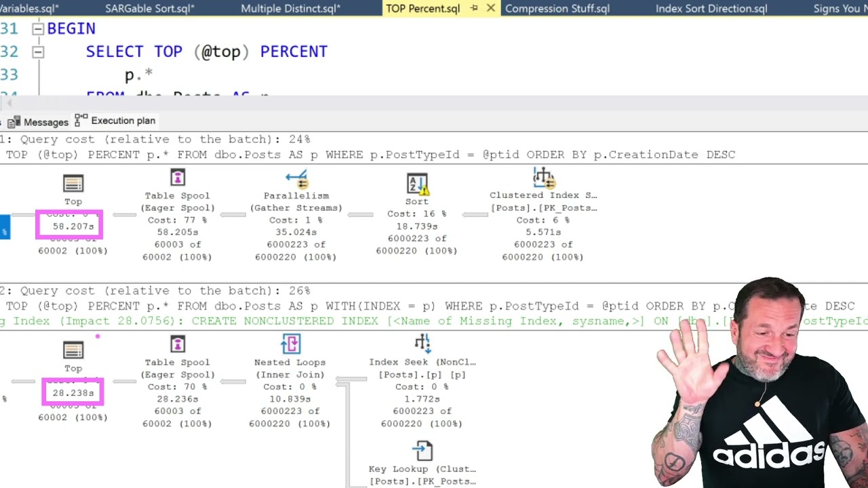Click the Execution plan tab icon
This screenshot has height=488, width=868.
click(x=81, y=121)
